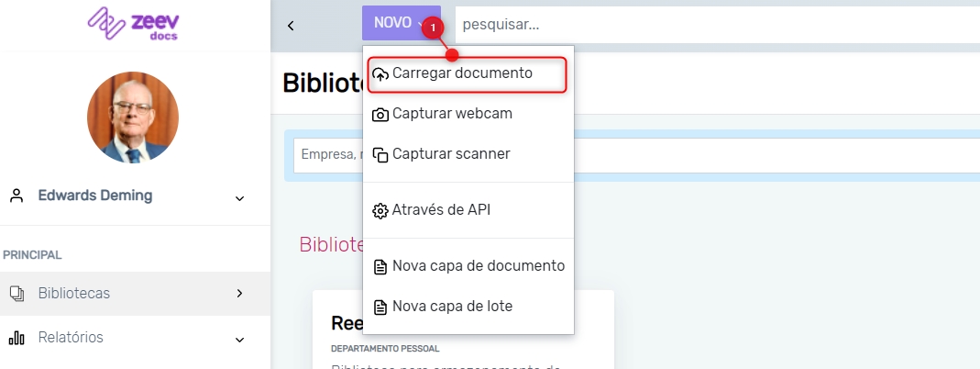Image resolution: width=980 pixels, height=369 pixels.
Task: Click the user profile icon beside Edwards Deming
Action: [17, 196]
